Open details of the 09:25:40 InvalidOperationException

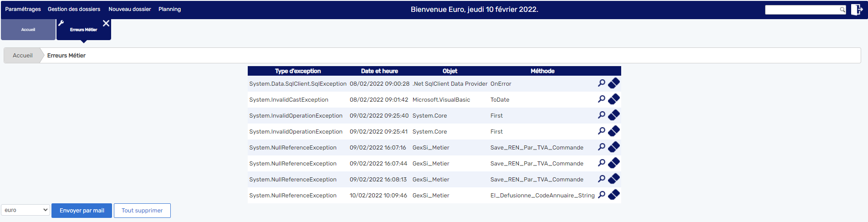point(602,115)
